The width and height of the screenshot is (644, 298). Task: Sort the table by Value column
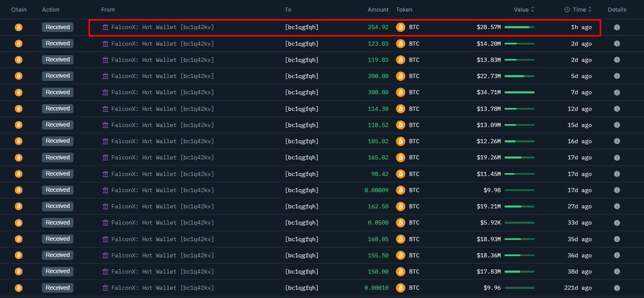tap(524, 10)
